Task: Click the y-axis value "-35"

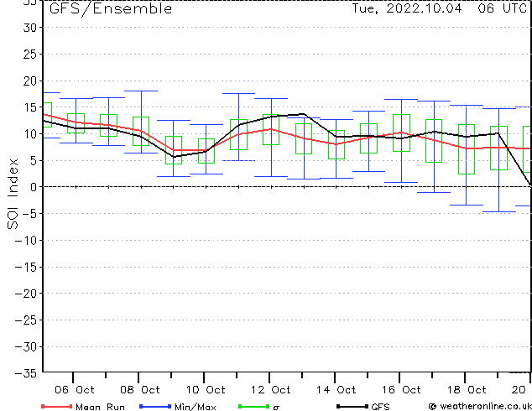Action: [26, 373]
